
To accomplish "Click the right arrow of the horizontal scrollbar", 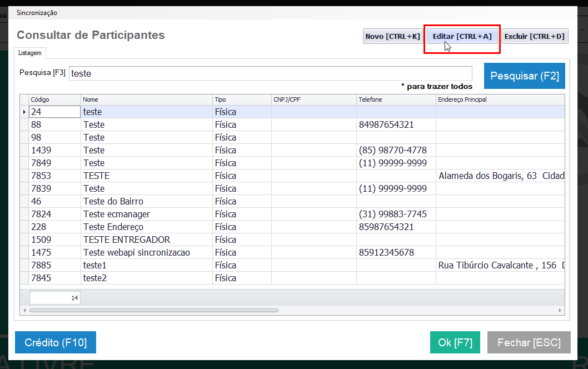I will pyautogui.click(x=560, y=311).
